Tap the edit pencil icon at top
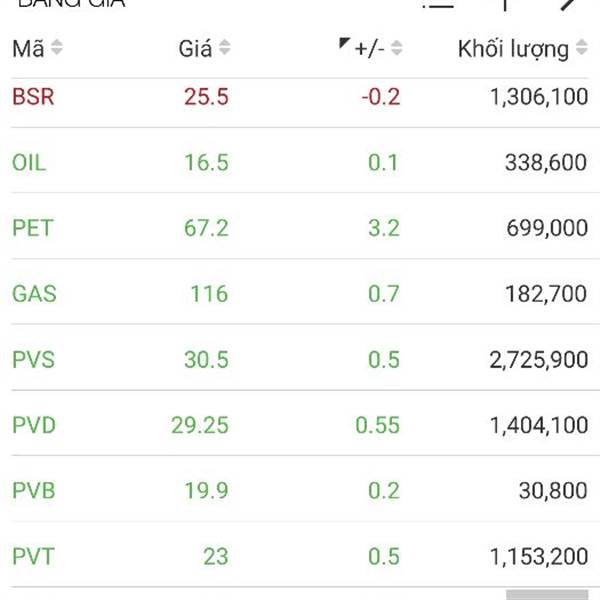600x600 pixels. point(569,5)
